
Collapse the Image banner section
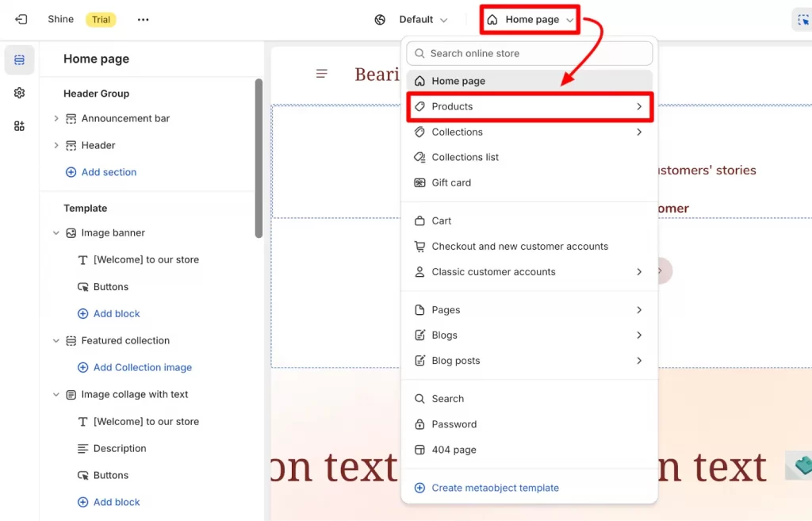pyautogui.click(x=56, y=232)
